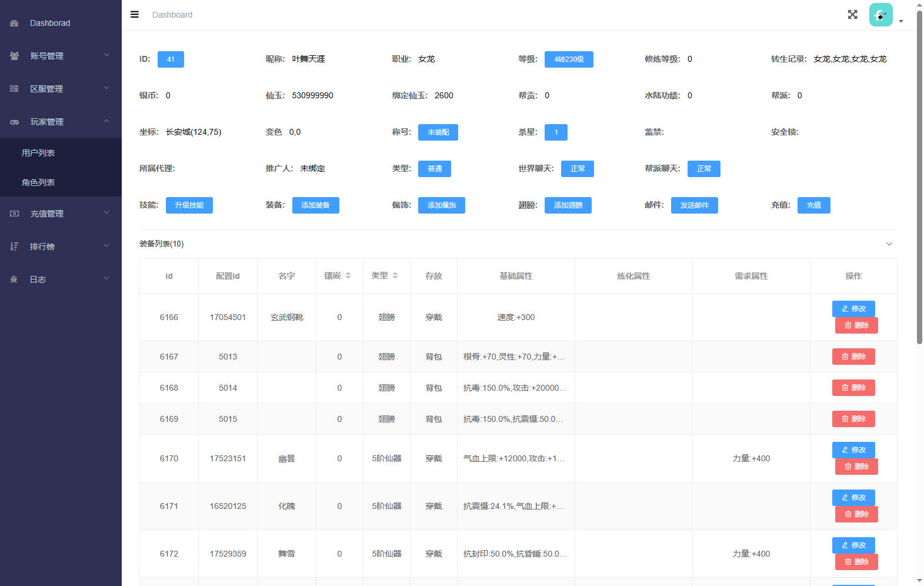Click the 充值管理 money icon
The height and width of the screenshot is (586, 924).
pyautogui.click(x=14, y=214)
